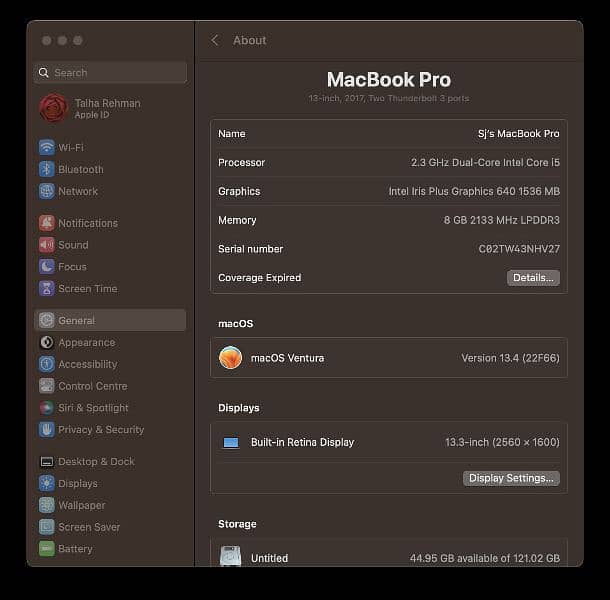Viewport: 610px width, 600px height.
Task: Click the Sound speaker icon
Action: point(47,245)
